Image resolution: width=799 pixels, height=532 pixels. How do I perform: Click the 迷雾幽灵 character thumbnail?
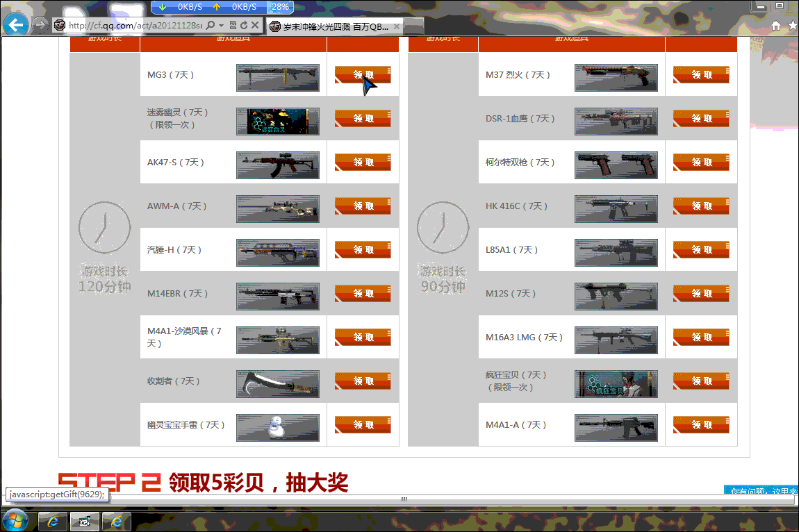click(x=278, y=122)
